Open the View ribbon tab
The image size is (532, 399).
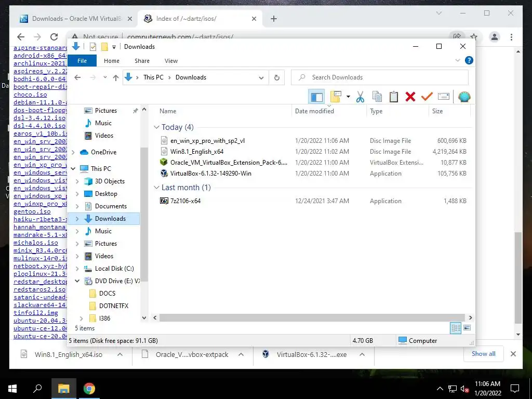pyautogui.click(x=171, y=61)
